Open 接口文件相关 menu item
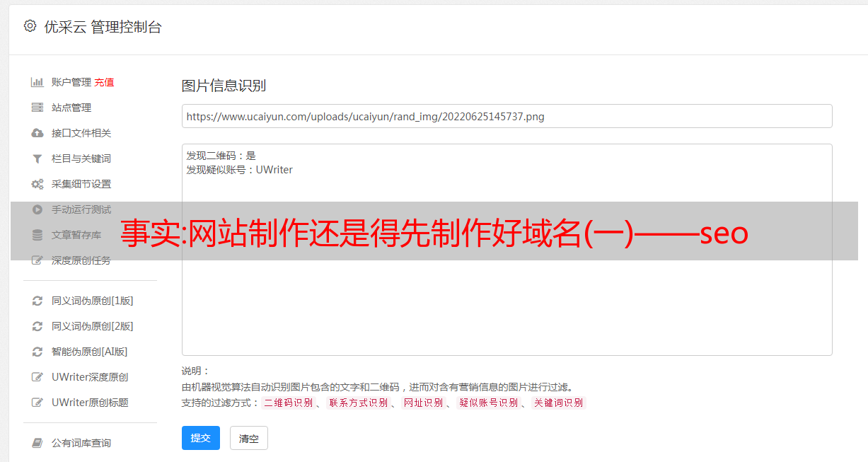This screenshot has width=868, height=462. [x=81, y=133]
